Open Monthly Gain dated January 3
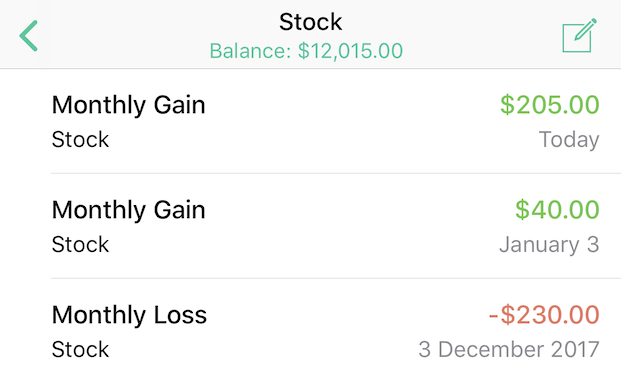 [310, 226]
